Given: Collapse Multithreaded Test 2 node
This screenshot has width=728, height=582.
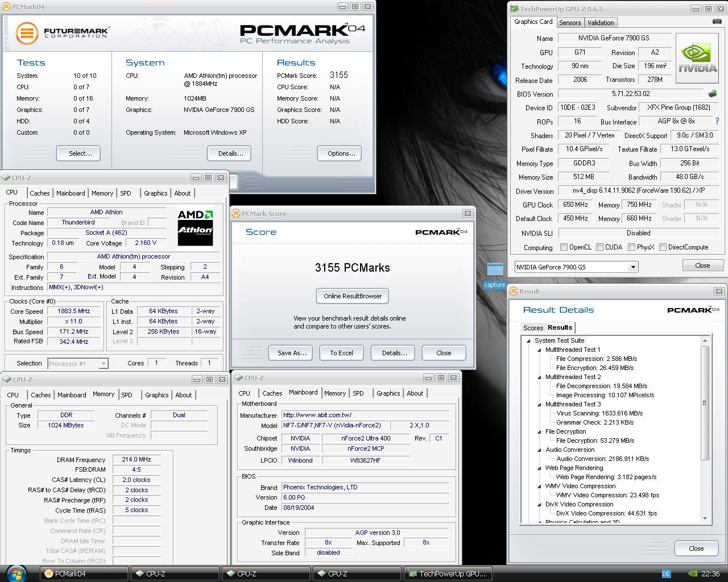Looking at the screenshot, I should [x=540, y=377].
